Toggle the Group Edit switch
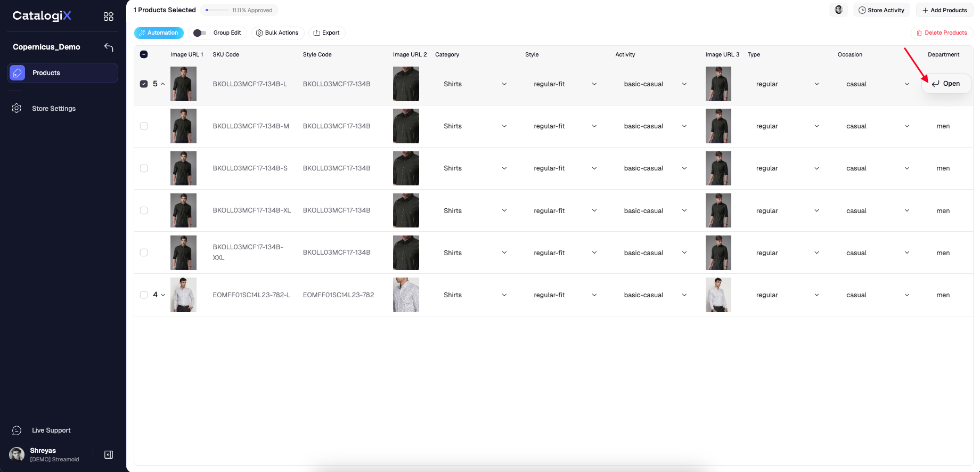 [x=200, y=33]
